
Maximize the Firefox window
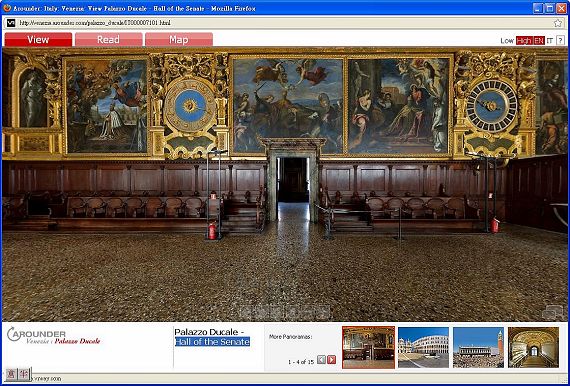click(x=550, y=8)
